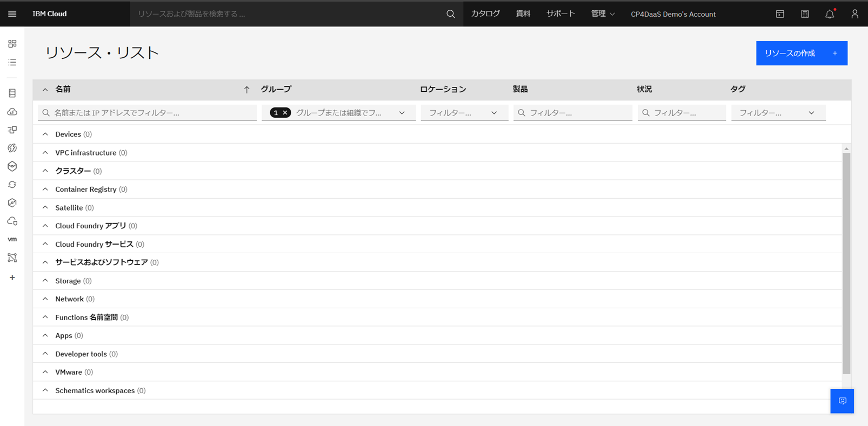Screen dimensions: 868x426
Task: Click the リソースの作成 button
Action: [802, 53]
